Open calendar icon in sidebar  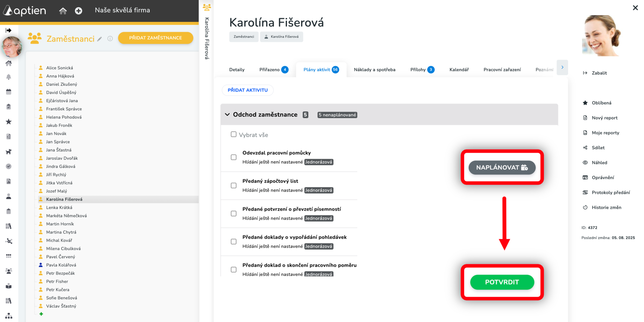9,92
